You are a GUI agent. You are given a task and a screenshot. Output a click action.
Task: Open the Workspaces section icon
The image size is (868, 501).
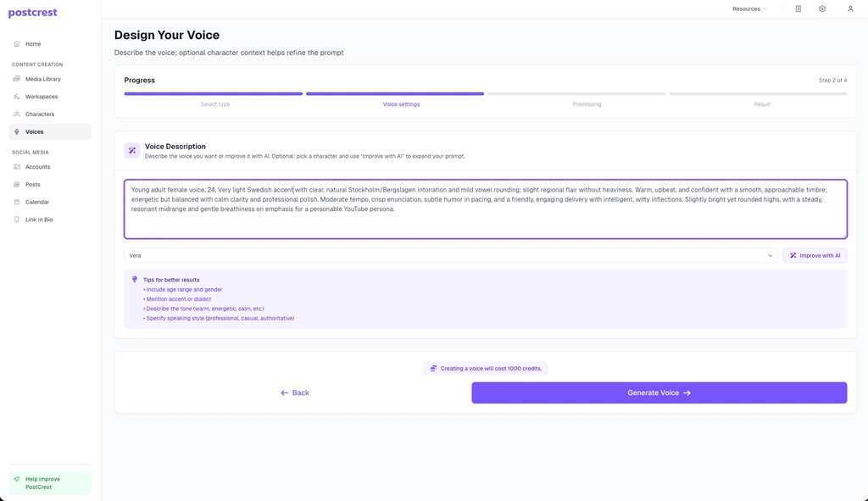click(16, 96)
